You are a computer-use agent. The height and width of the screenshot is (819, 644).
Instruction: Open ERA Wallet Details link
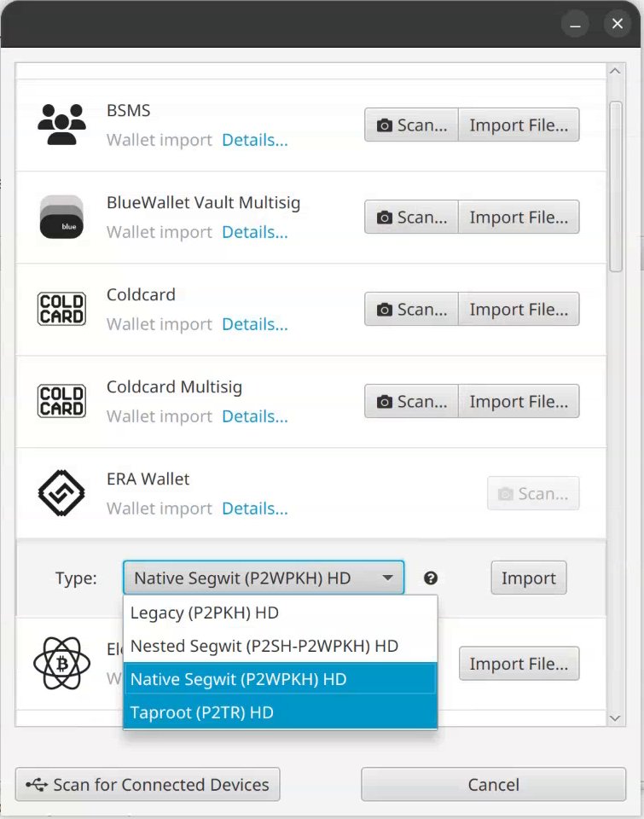click(x=255, y=508)
